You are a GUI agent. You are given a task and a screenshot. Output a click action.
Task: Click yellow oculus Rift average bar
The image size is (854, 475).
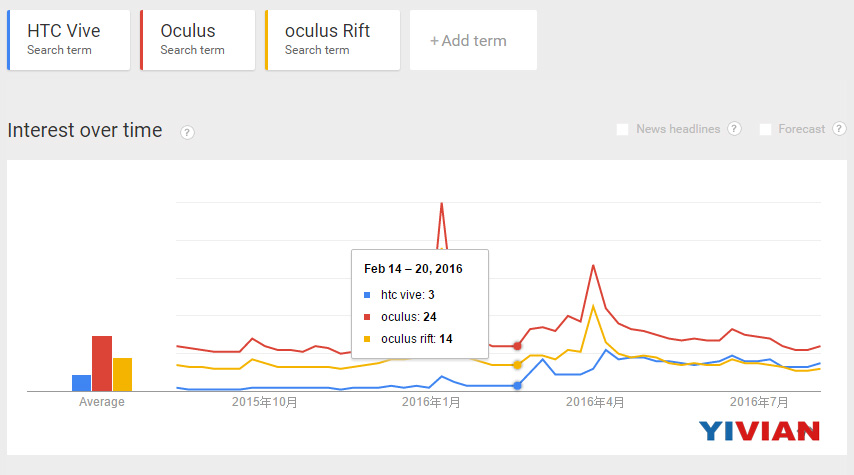point(123,374)
